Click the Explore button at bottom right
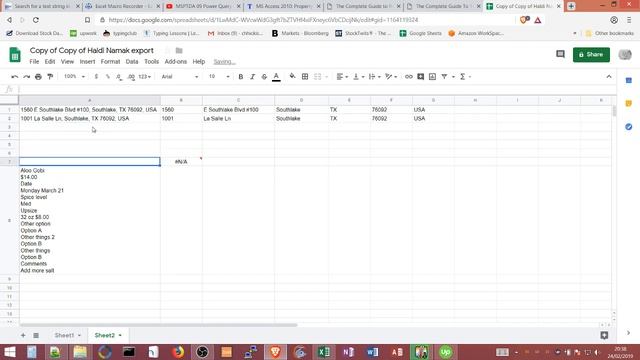Image resolution: width=640 pixels, height=360 pixels. coord(604,335)
